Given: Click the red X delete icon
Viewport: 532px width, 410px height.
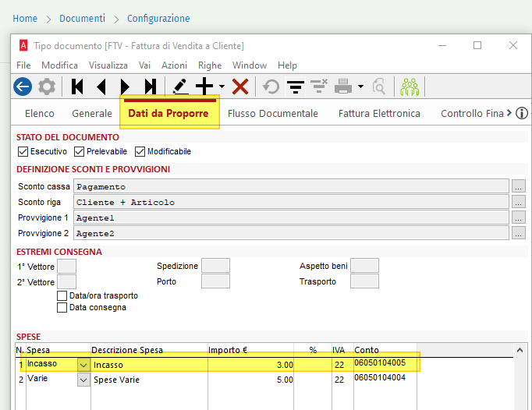Looking at the screenshot, I should pos(240,87).
